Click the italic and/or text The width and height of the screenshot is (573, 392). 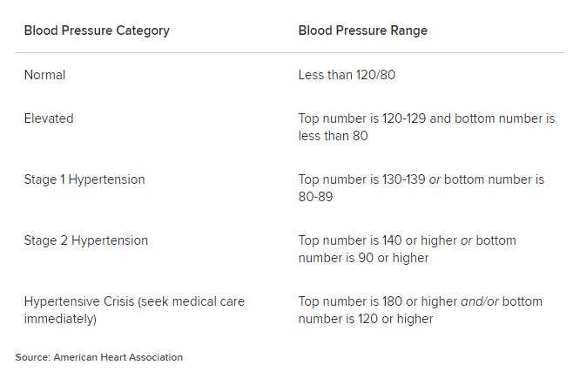point(480,301)
